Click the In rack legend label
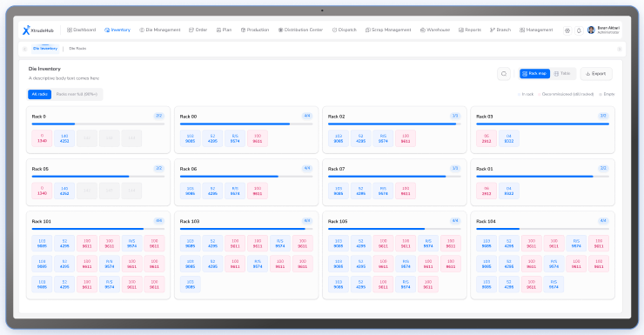 click(x=527, y=95)
